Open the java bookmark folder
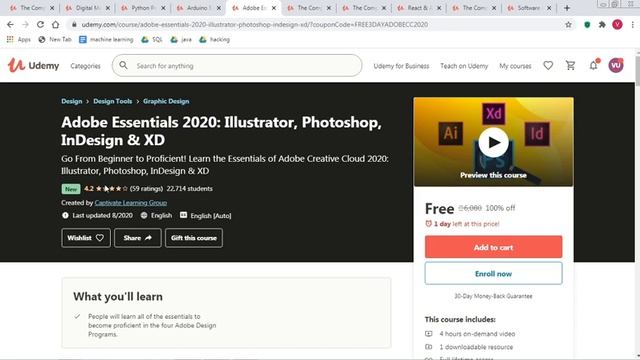640x360 pixels. click(181, 40)
